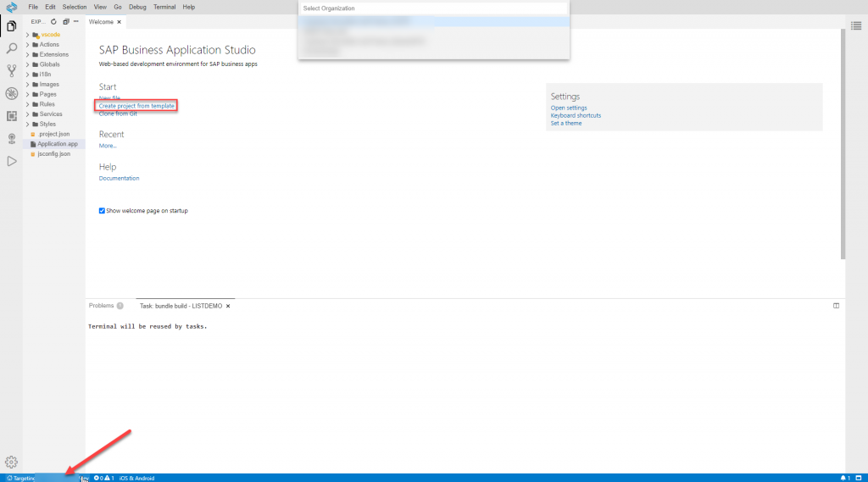Viewport: 868px width, 482px height.
Task: Click the New file link
Action: coord(109,98)
